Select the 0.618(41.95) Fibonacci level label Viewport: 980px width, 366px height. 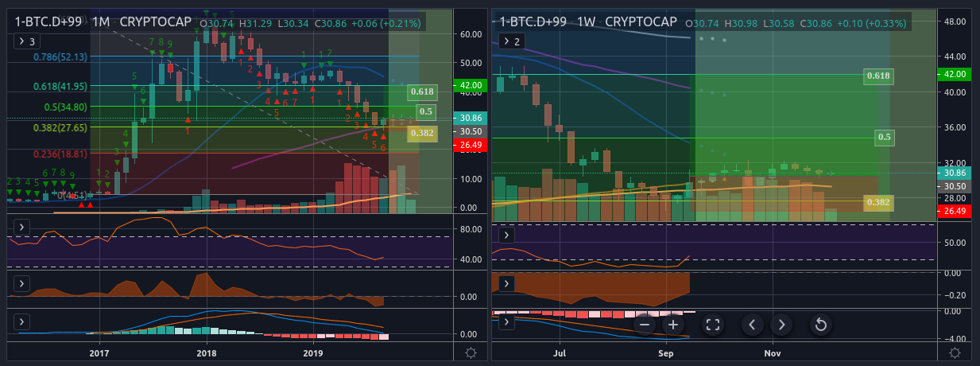pyautogui.click(x=60, y=87)
